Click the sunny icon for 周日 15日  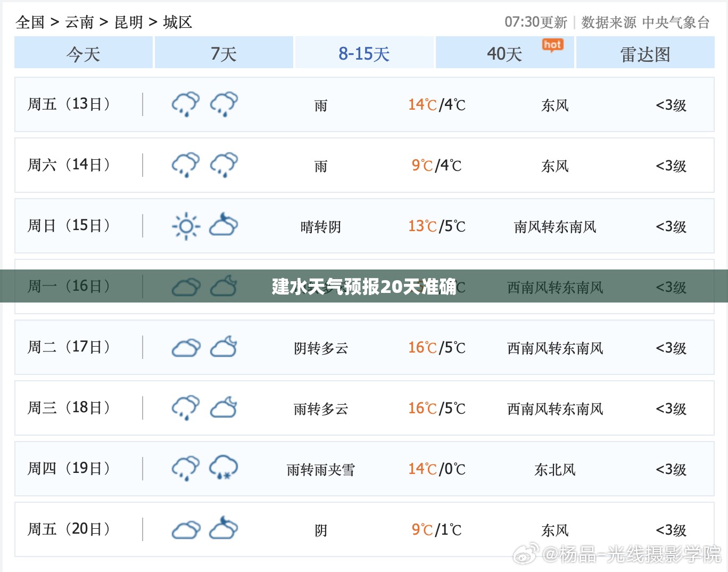(186, 226)
